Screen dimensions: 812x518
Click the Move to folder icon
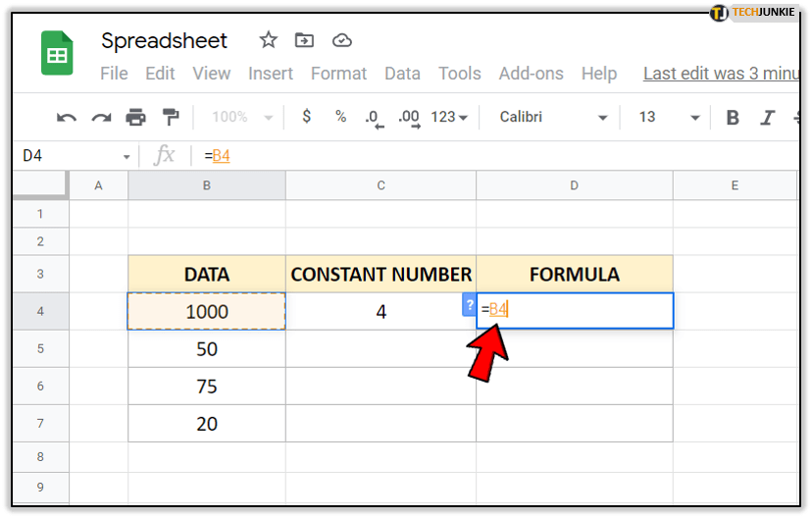(x=305, y=40)
